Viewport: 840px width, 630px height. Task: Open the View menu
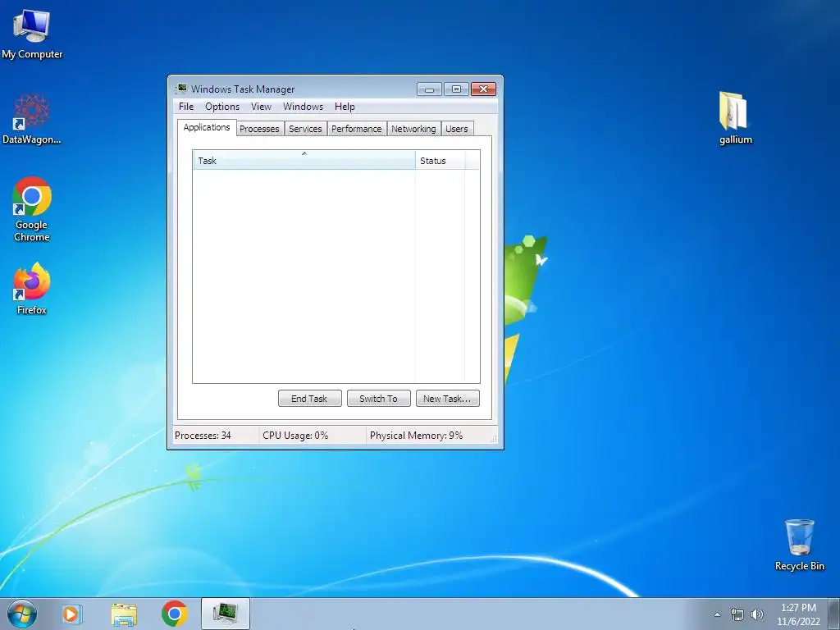coord(261,107)
